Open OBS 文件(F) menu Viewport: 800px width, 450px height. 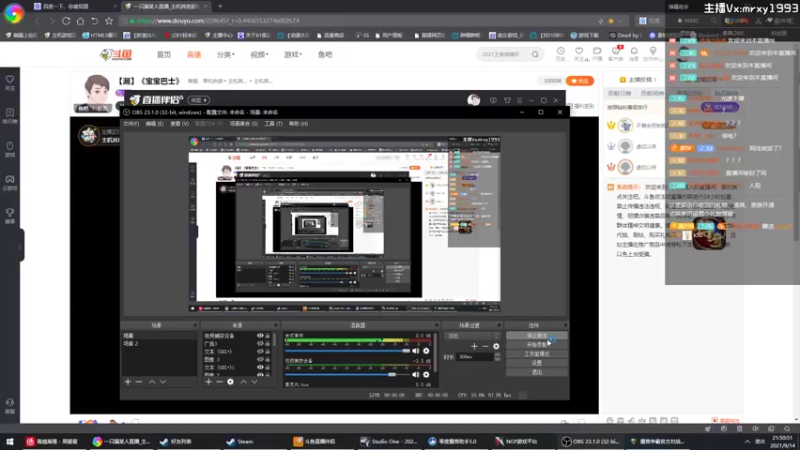click(131, 123)
